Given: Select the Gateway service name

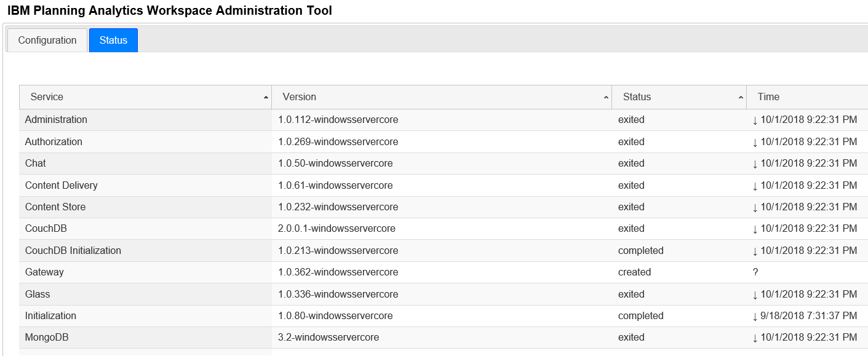Looking at the screenshot, I should (44, 272).
